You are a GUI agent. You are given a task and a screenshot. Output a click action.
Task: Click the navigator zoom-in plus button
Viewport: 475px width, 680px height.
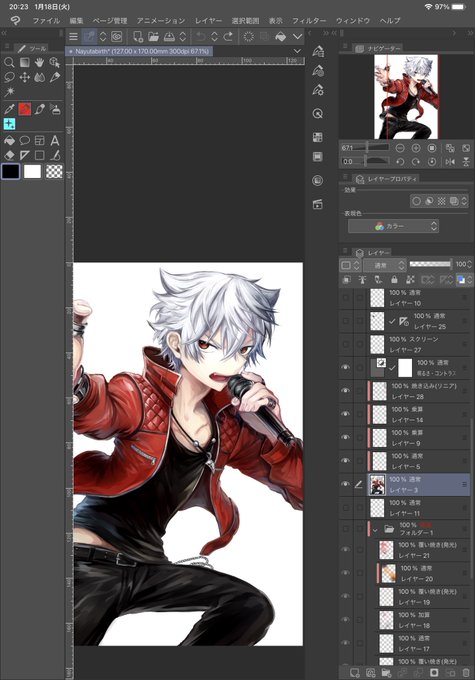click(x=416, y=148)
